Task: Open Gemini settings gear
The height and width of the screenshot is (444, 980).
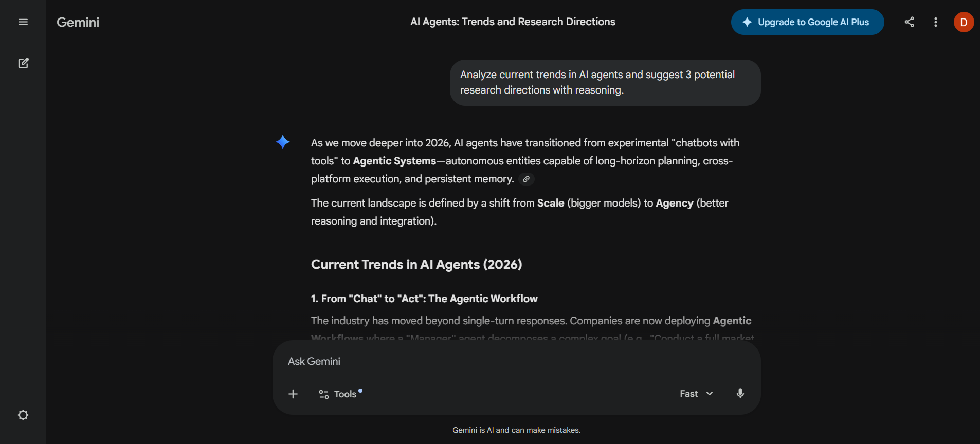Action: click(x=23, y=415)
